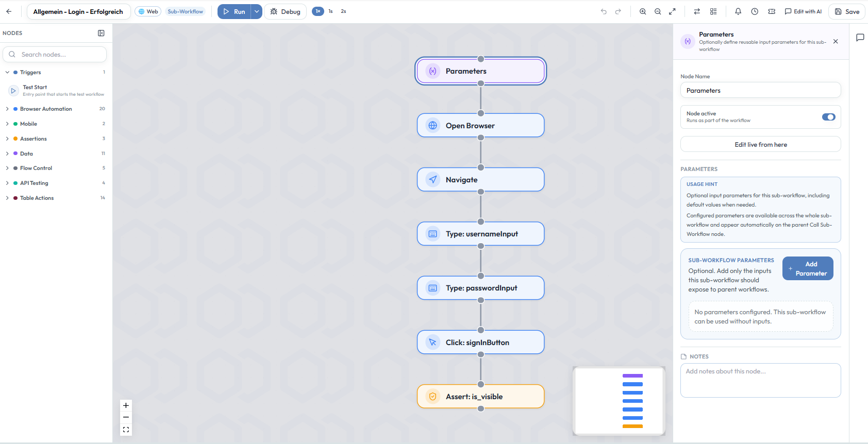Toggle the Node active switch
This screenshot has height=444, width=868.
click(828, 117)
